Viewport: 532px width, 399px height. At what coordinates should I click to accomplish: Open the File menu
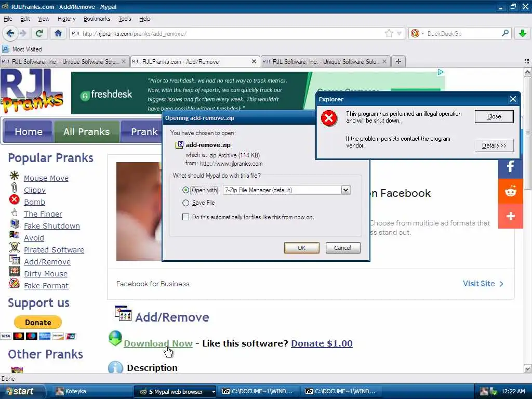(x=8, y=19)
